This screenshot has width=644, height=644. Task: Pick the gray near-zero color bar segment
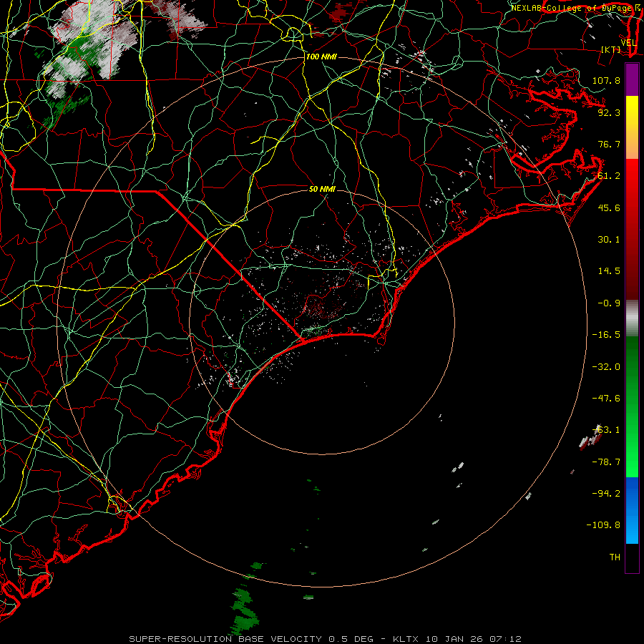(632, 318)
